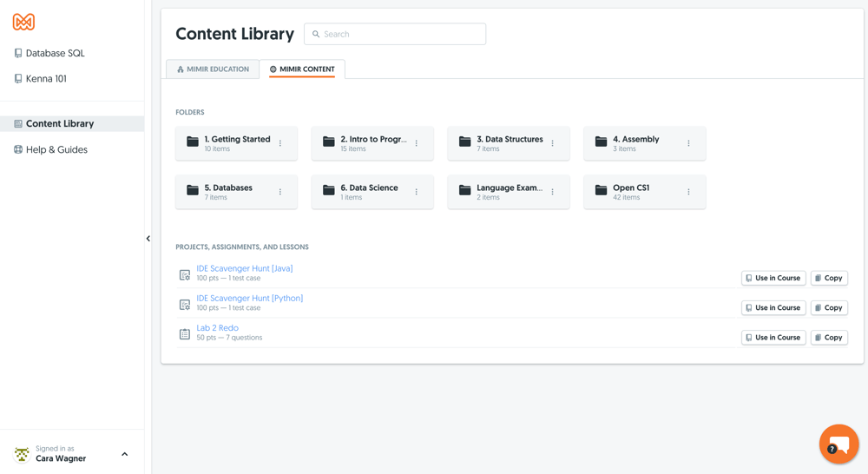
Task: Click the IDE Scavenger Hunt [Java] project icon
Action: click(x=185, y=274)
